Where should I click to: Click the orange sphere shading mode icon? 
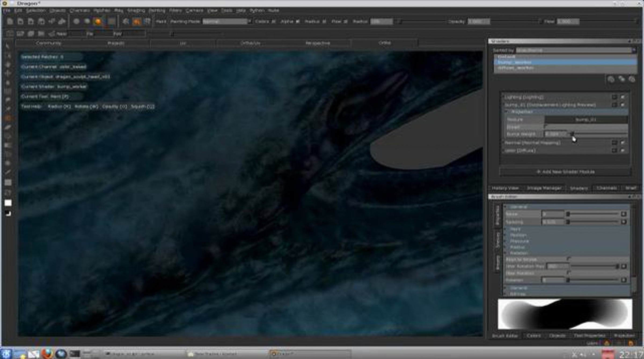(98, 21)
